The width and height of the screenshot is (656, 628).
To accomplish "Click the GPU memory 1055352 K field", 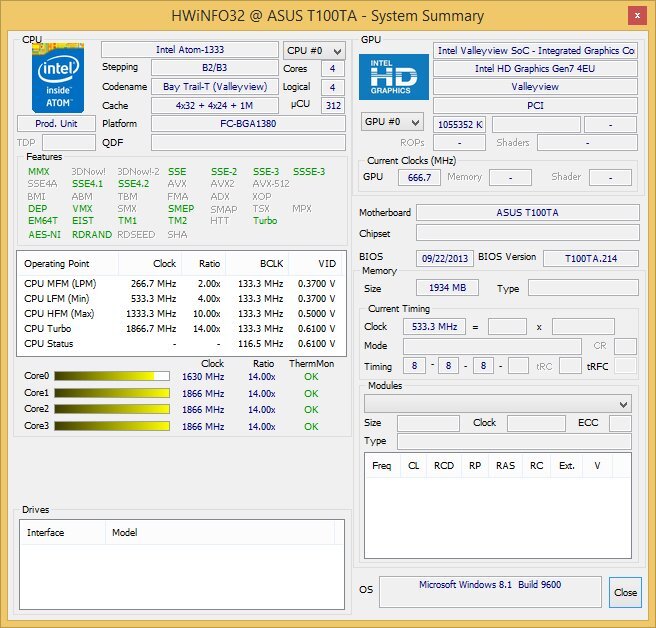I will pos(459,125).
